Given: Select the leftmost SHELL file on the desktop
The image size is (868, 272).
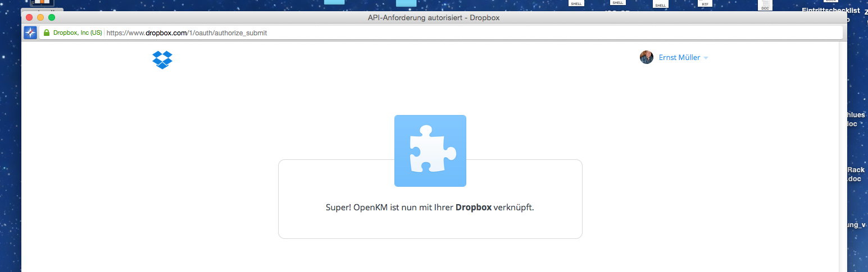Looking at the screenshot, I should point(576,3).
